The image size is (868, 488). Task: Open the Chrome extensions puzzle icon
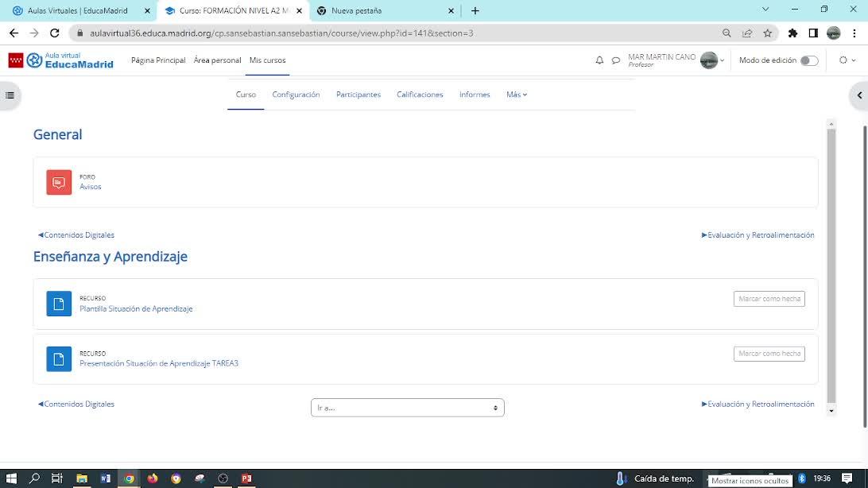coord(792,33)
